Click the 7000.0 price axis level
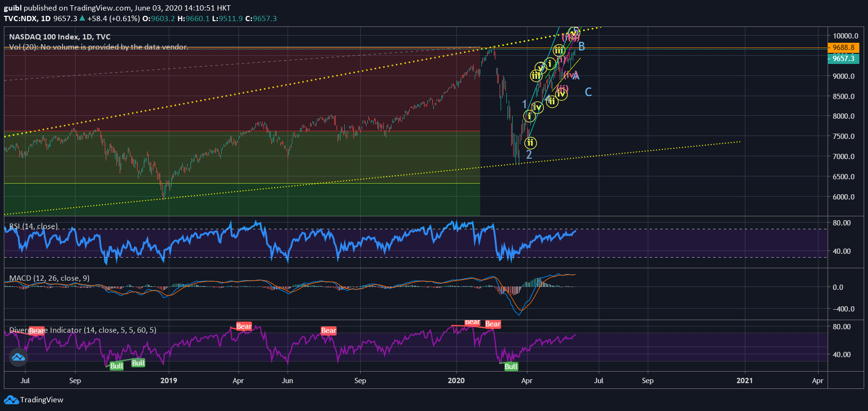The height and width of the screenshot is (411, 868). point(844,157)
